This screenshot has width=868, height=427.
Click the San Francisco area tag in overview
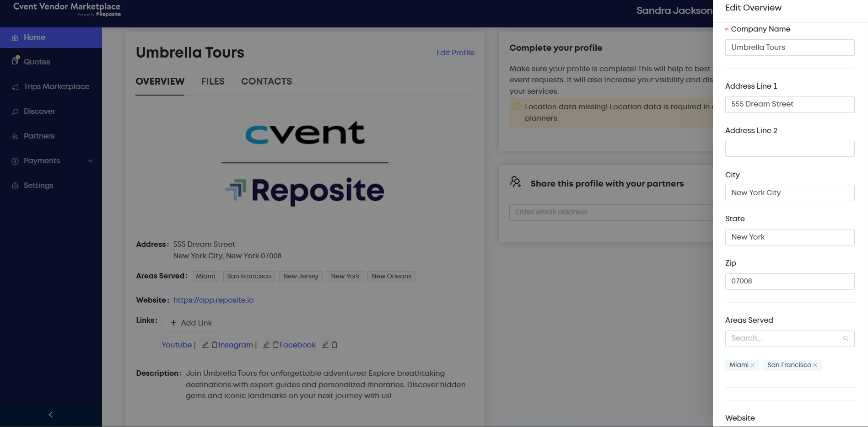tap(249, 276)
